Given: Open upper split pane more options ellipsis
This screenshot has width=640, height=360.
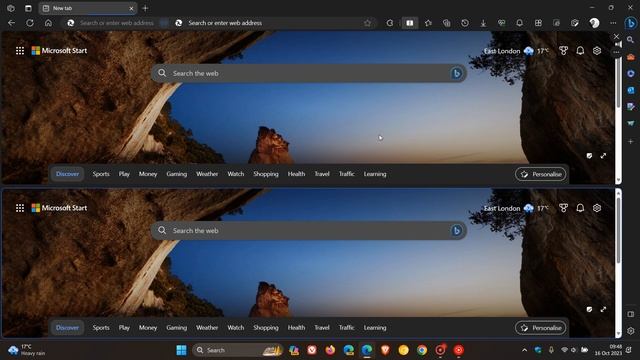Looking at the screenshot, I should [616, 52].
